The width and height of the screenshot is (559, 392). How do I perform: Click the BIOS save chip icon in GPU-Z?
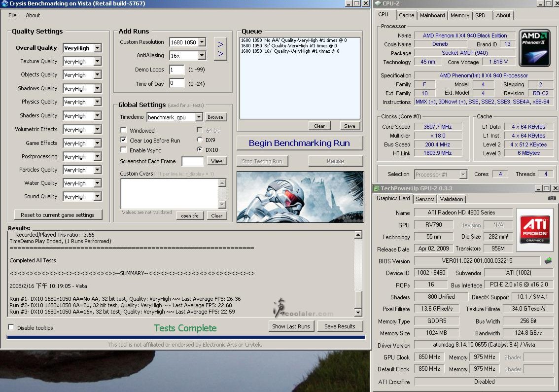click(548, 261)
